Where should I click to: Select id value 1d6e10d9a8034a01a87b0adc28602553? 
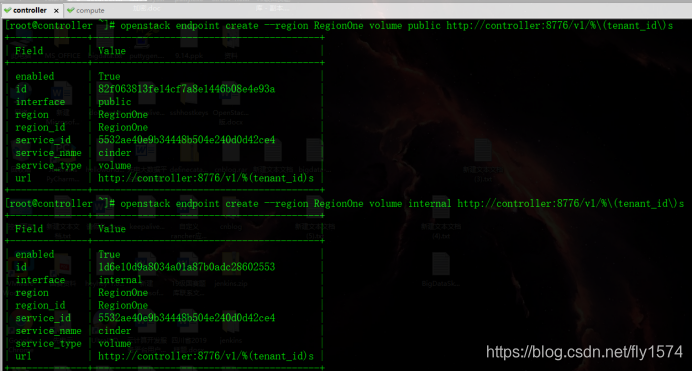coord(187,267)
